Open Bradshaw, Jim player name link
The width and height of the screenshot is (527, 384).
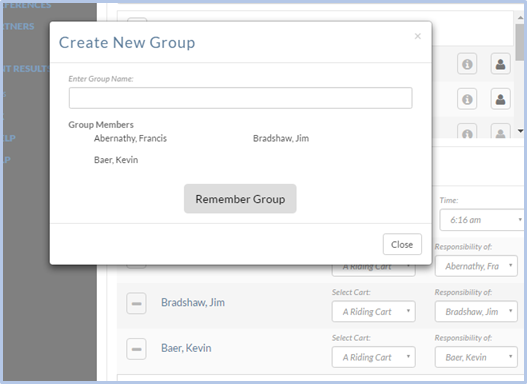pos(193,302)
